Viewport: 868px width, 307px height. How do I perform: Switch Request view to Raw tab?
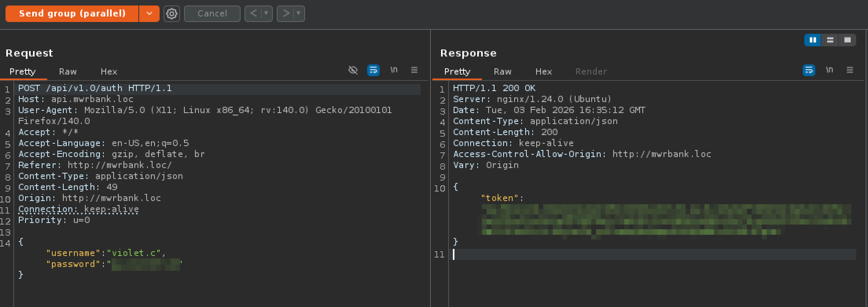pos(68,71)
